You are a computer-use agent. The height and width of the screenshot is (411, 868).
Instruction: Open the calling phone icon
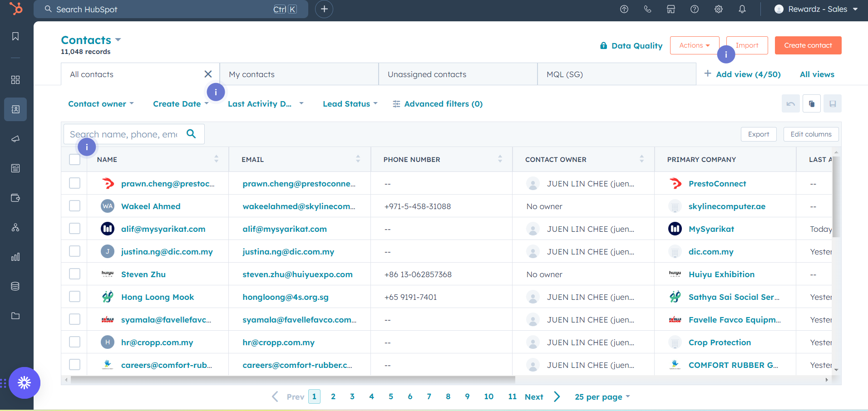pos(648,9)
